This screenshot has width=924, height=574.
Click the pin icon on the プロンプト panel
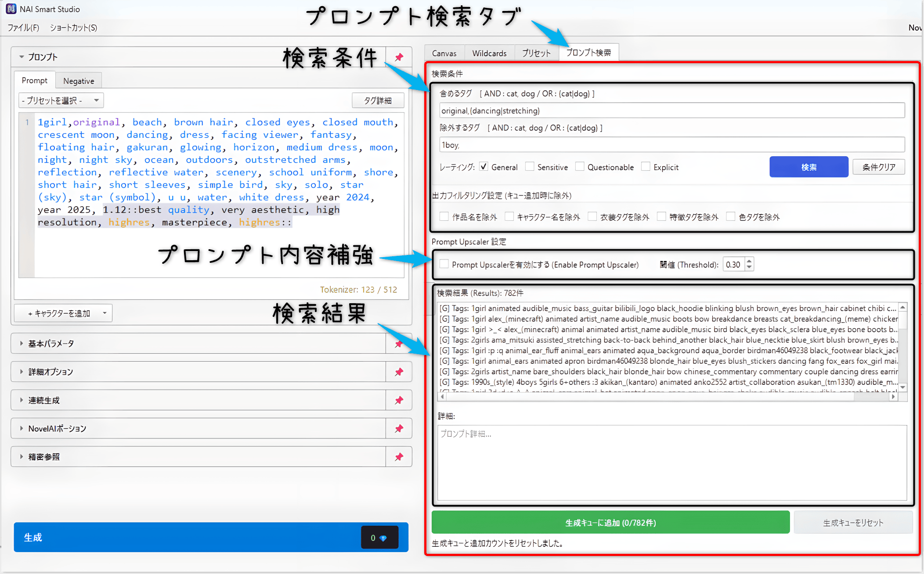(399, 57)
